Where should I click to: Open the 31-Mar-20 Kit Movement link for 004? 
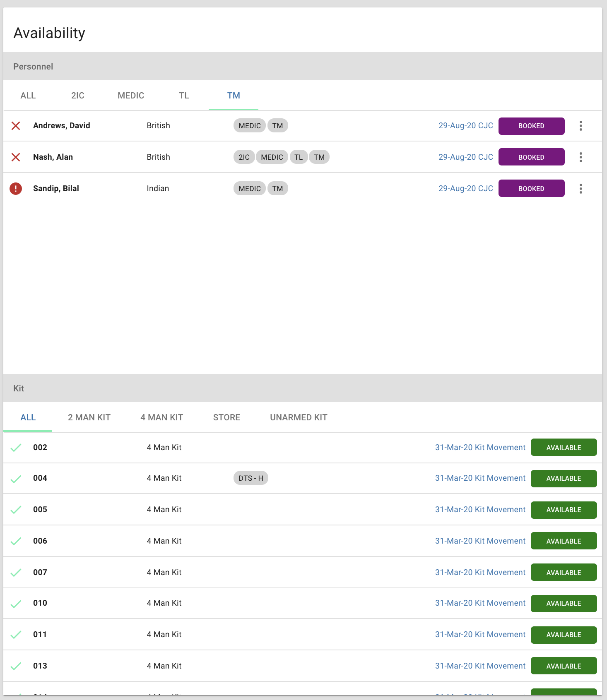pyautogui.click(x=480, y=478)
